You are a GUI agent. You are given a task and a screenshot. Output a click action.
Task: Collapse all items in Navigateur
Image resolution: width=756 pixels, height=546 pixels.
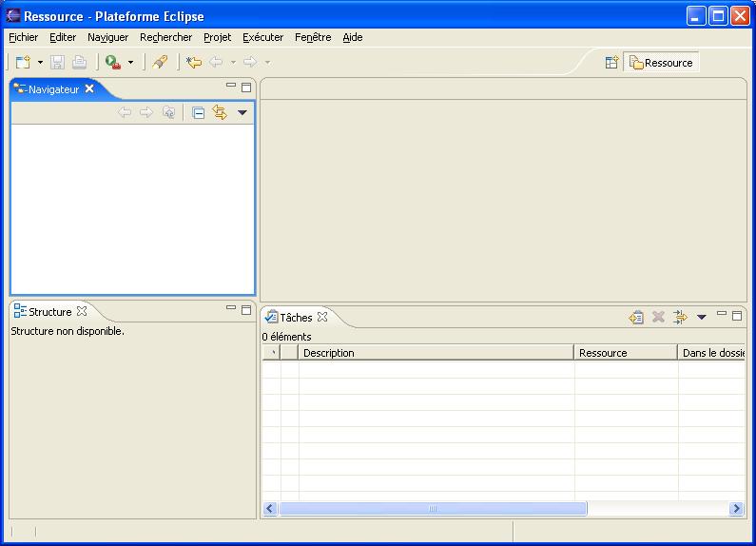199,112
